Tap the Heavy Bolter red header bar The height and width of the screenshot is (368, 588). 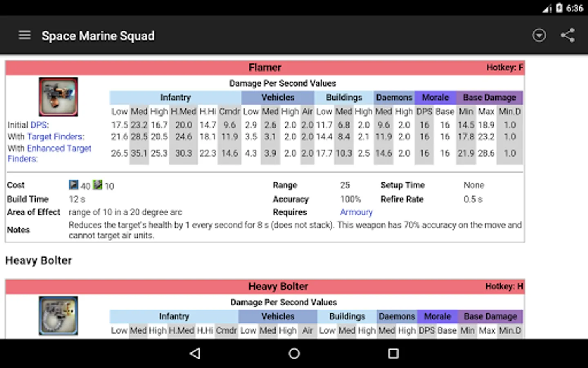pos(265,286)
